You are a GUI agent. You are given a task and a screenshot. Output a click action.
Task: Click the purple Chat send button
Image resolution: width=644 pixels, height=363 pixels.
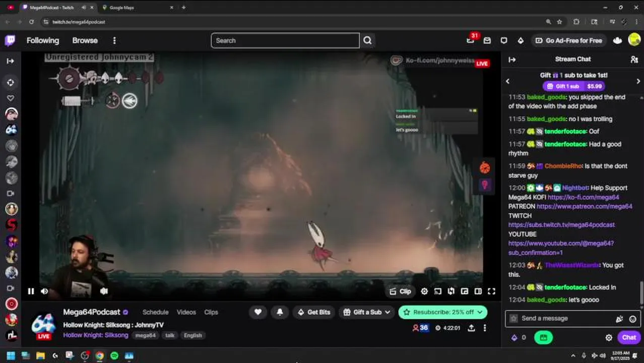[629, 338]
